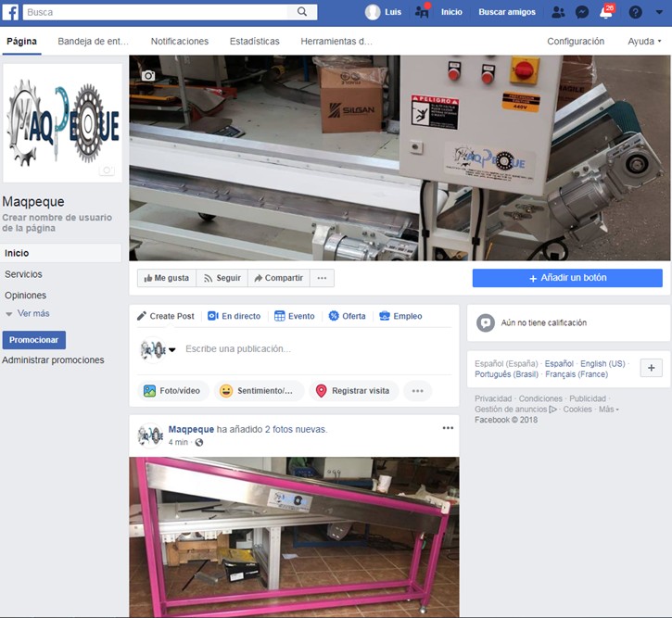The width and height of the screenshot is (672, 618).
Task: Open post options menu on Maqpeque post
Action: point(448,428)
